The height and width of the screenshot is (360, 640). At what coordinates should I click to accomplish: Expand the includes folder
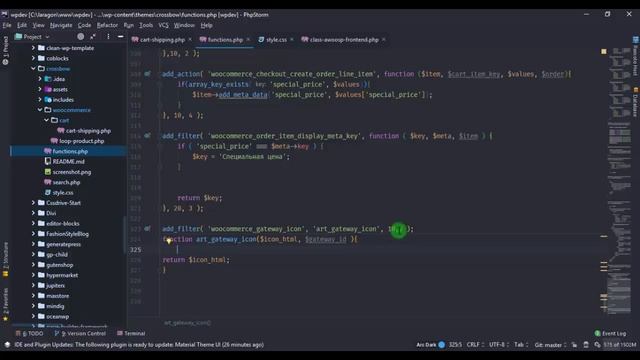40,100
